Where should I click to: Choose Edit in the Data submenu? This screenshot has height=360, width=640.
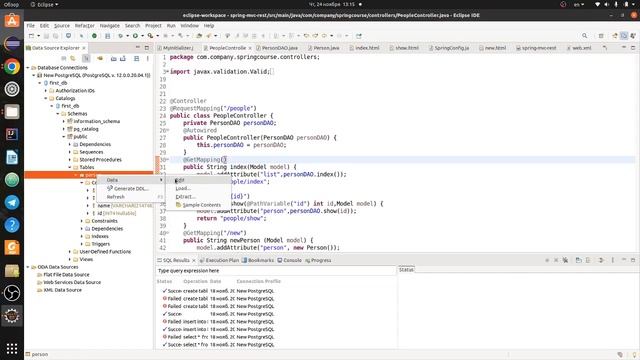198,180
